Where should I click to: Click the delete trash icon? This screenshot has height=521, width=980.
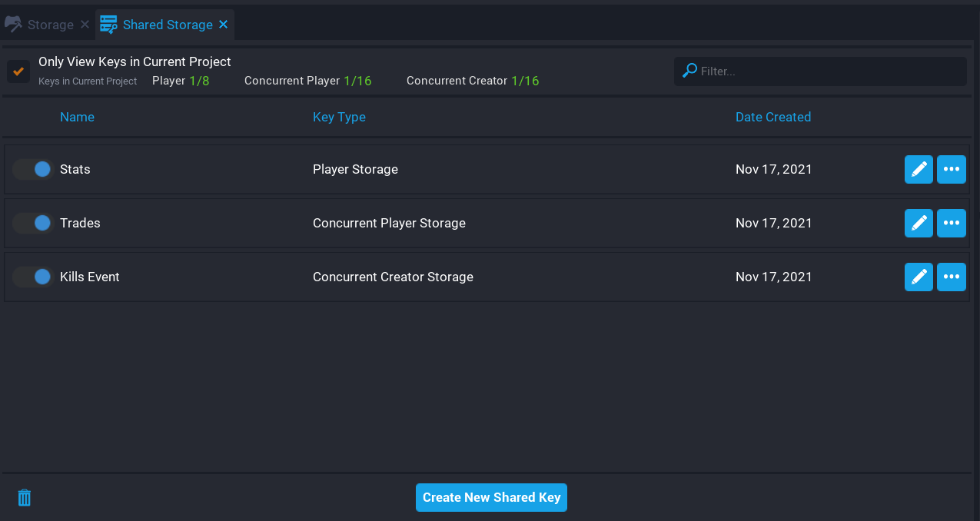(24, 497)
